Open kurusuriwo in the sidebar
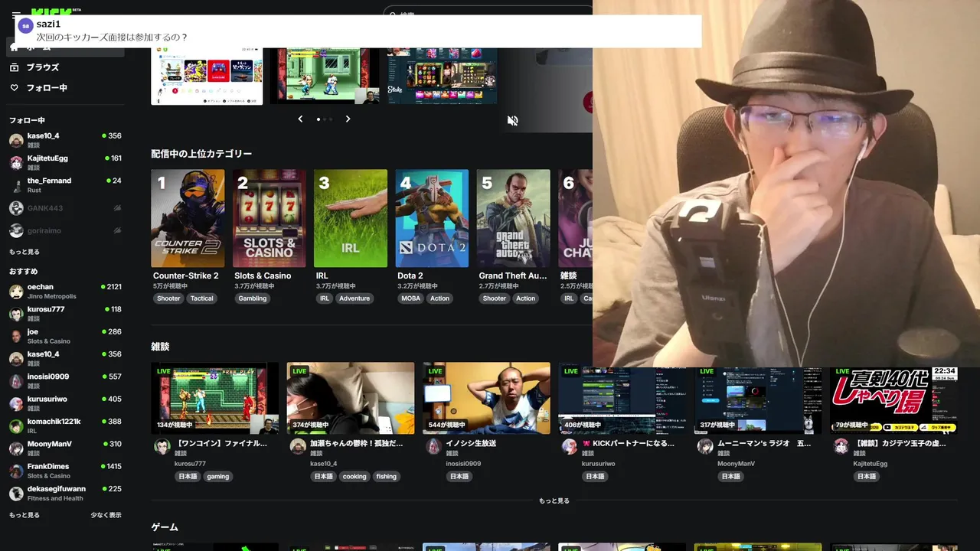 click(64, 403)
